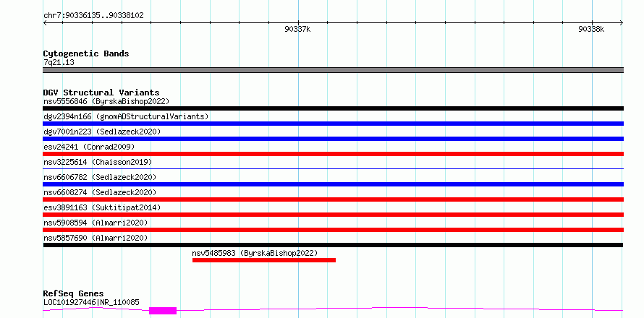Click the DGV Structural Variants track heading
Image resolution: width=644 pixels, height=318 pixels.
point(101,93)
